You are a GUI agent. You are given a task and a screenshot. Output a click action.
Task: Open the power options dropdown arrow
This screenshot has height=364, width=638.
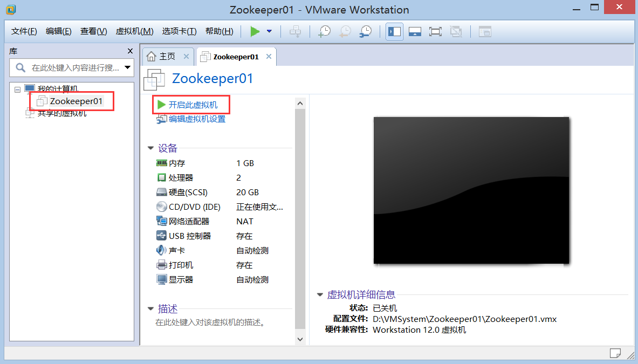click(x=269, y=31)
